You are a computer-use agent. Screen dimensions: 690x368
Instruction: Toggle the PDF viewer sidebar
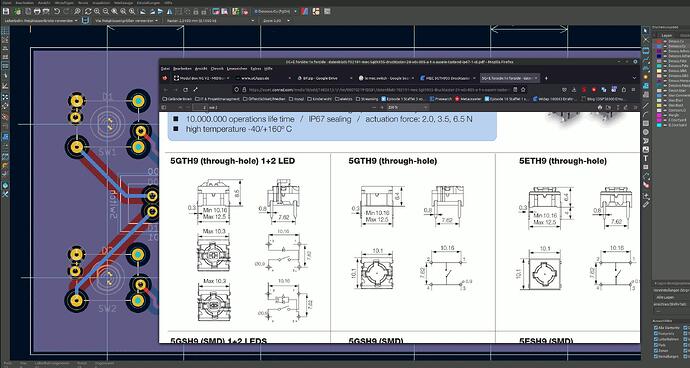point(164,107)
